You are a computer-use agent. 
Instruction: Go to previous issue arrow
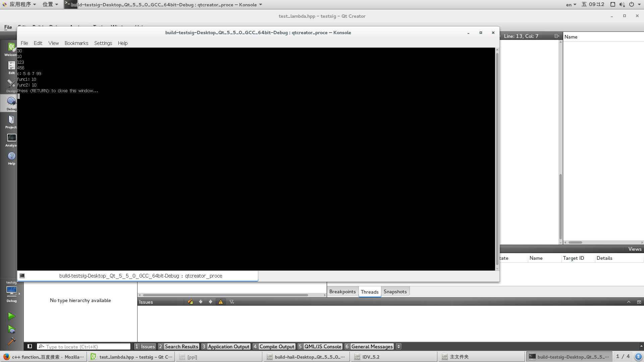point(201,302)
